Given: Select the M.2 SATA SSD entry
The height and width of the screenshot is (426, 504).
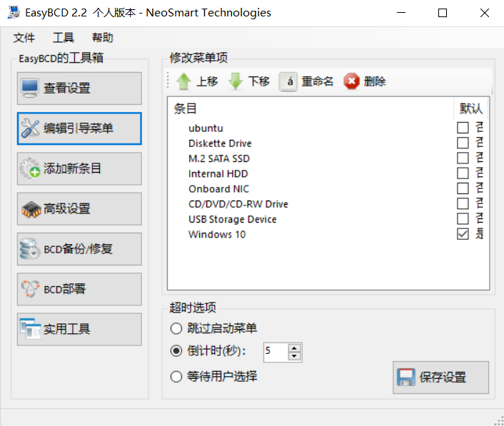Looking at the screenshot, I should (x=219, y=158).
